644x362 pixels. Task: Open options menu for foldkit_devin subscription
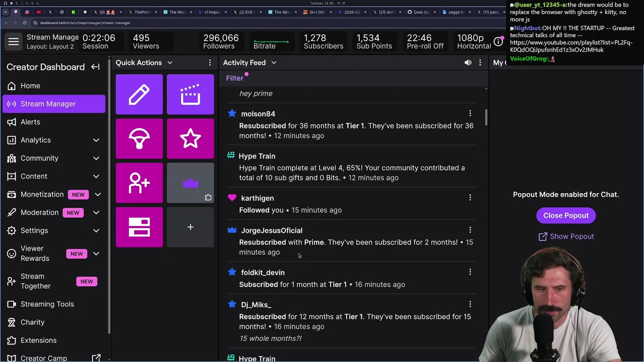click(x=470, y=273)
